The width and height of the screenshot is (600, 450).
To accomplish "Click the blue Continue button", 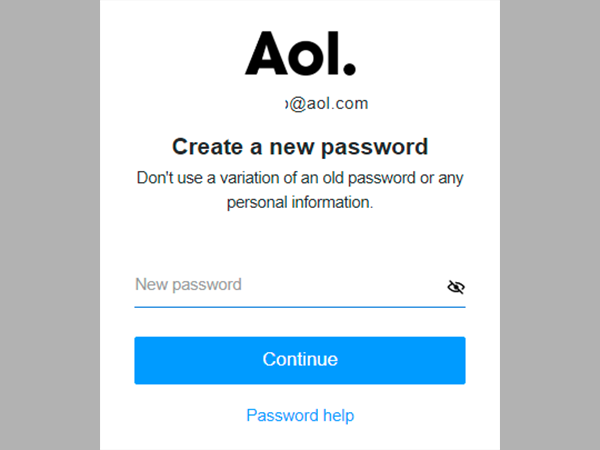I will coord(300,360).
